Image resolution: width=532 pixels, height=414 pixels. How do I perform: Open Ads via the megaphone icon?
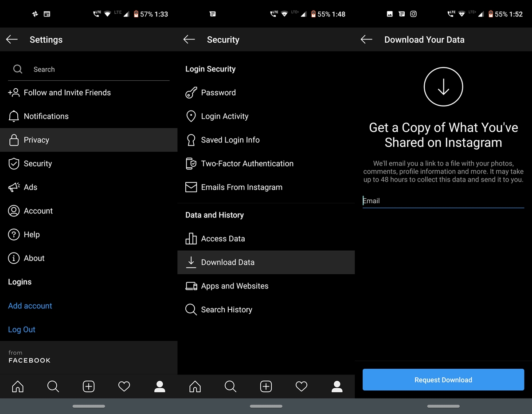(x=14, y=187)
